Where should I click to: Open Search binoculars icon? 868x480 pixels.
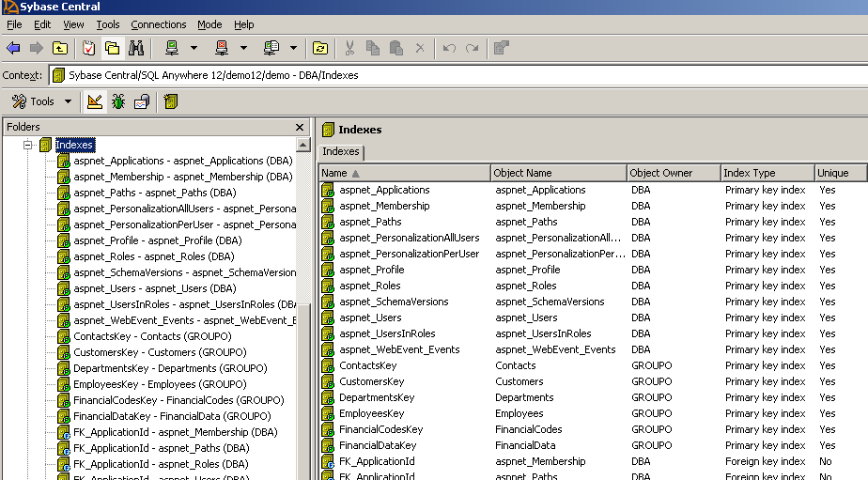[136, 48]
